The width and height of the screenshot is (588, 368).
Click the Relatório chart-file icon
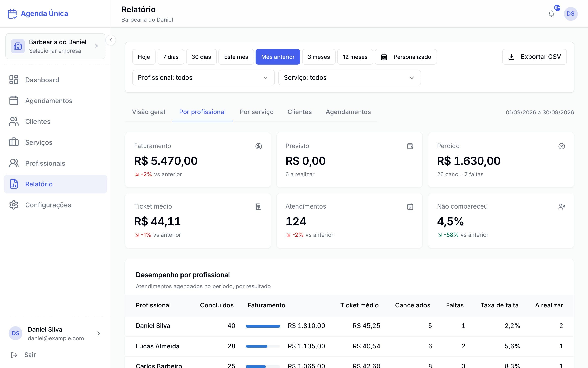[14, 184]
